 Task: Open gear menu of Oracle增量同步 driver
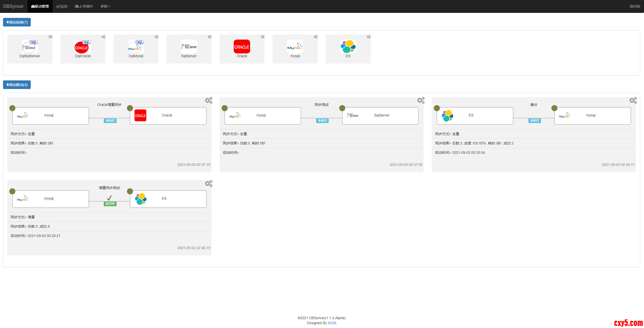pyautogui.click(x=209, y=100)
